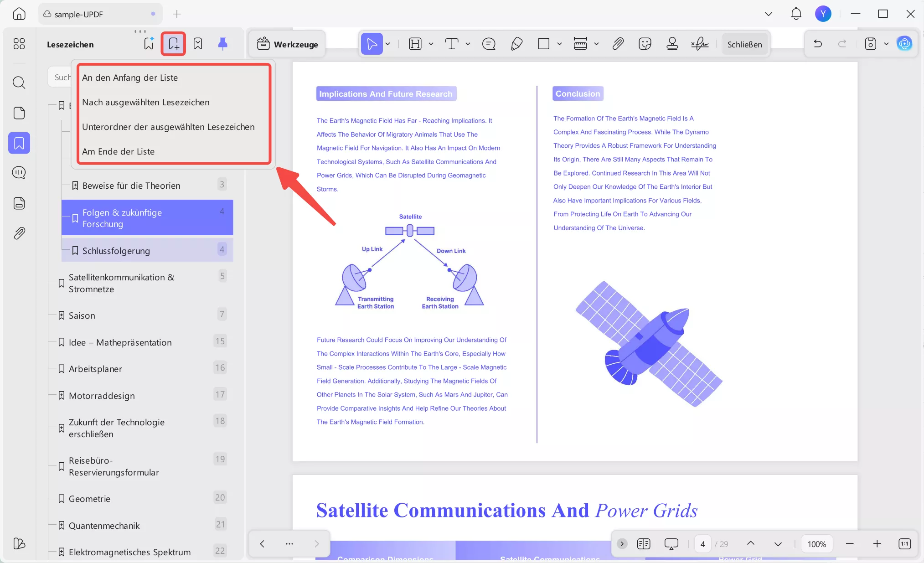Screen dimensions: 924x563
Task: Open the signature tool
Action: (699, 44)
